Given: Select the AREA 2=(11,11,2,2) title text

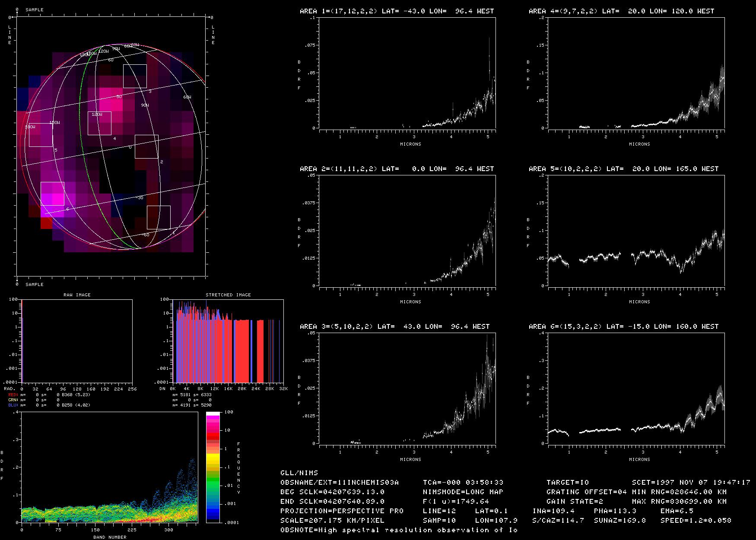Looking at the screenshot, I should tap(397, 169).
